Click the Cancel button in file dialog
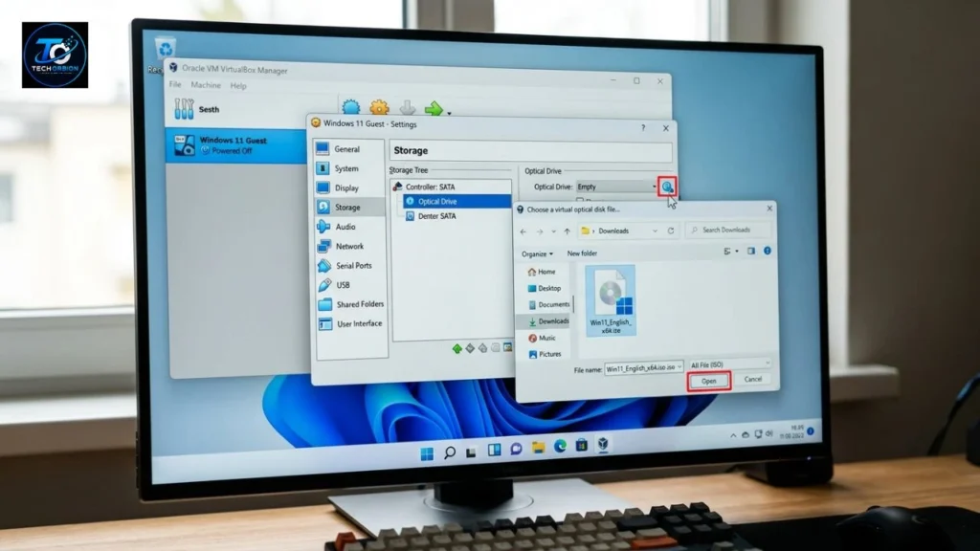This screenshot has height=551, width=980. (752, 379)
